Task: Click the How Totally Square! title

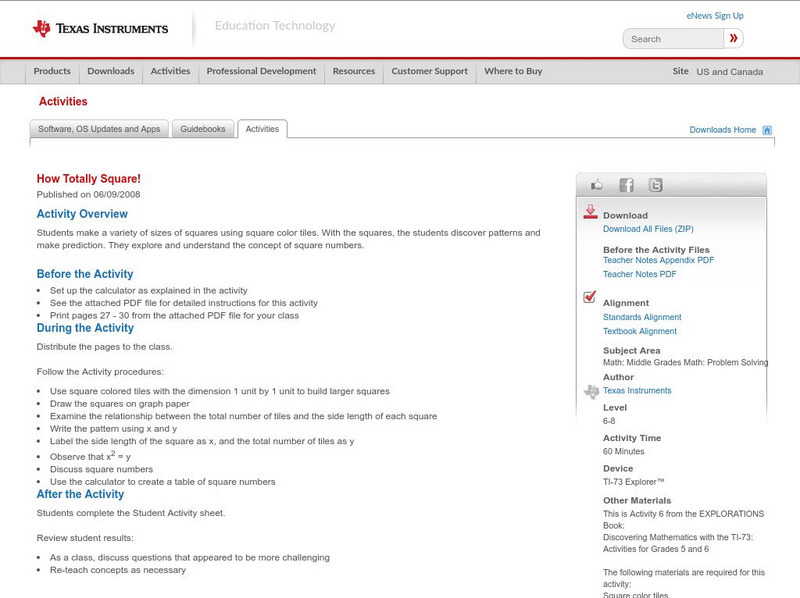Action: (89, 179)
